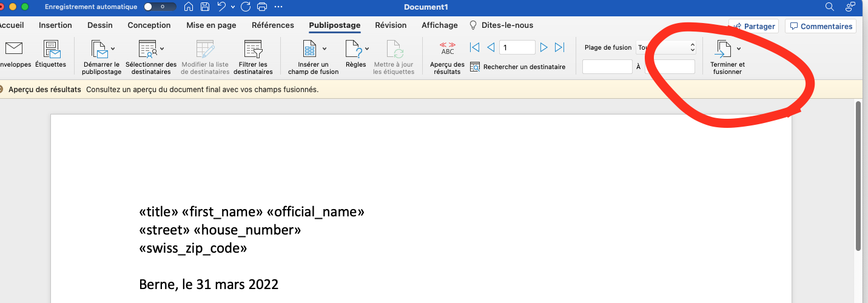Open Terminer et fusionner dropdown

pos(738,48)
